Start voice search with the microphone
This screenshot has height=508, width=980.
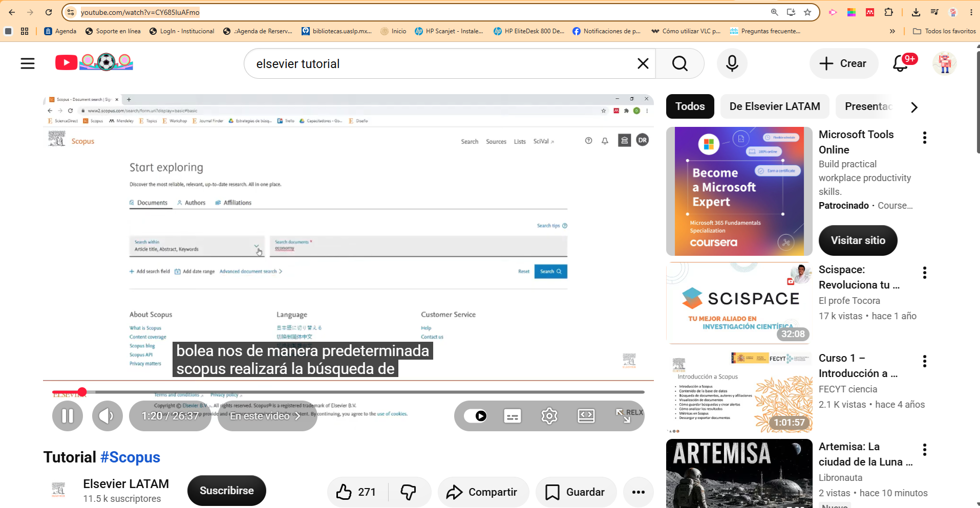pyautogui.click(x=732, y=63)
